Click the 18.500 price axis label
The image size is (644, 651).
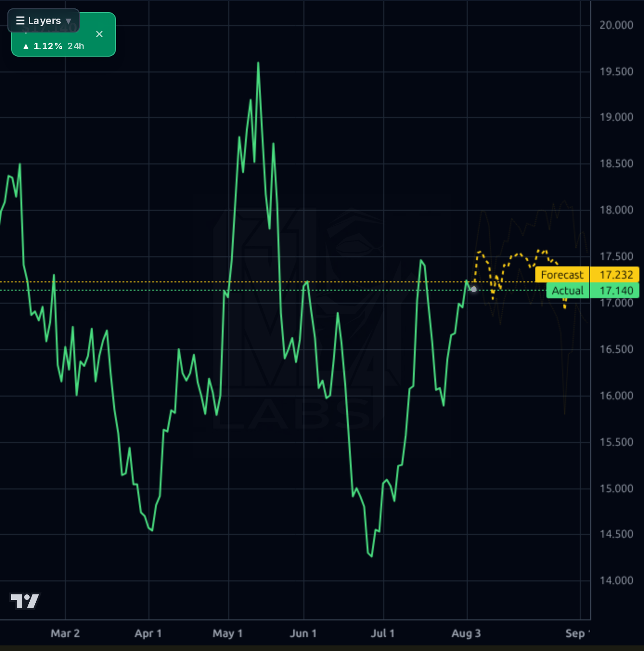(616, 163)
